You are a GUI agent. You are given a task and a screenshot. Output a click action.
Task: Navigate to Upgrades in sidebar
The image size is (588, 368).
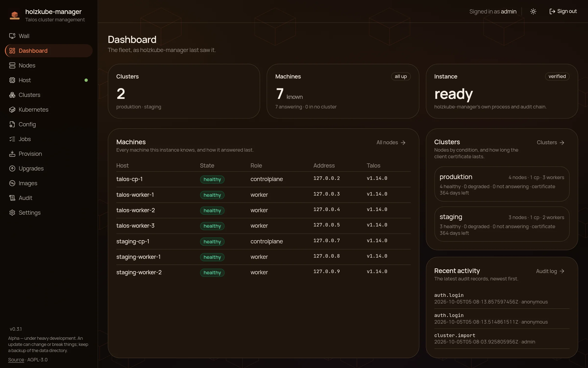click(x=49, y=169)
